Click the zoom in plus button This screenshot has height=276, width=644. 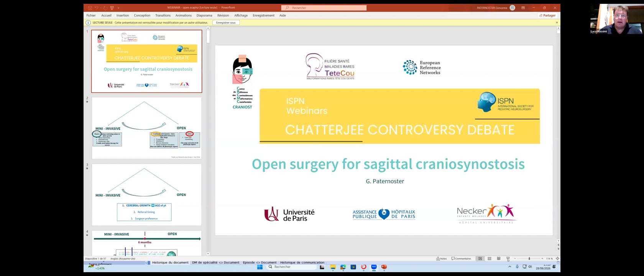pos(542,259)
